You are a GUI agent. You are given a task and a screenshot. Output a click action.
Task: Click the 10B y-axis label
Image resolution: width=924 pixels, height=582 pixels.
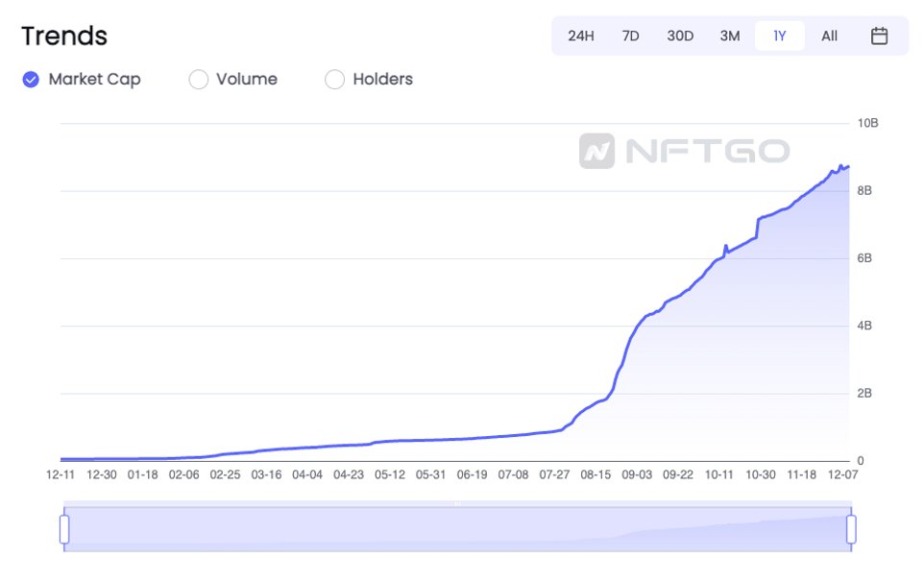click(868, 124)
